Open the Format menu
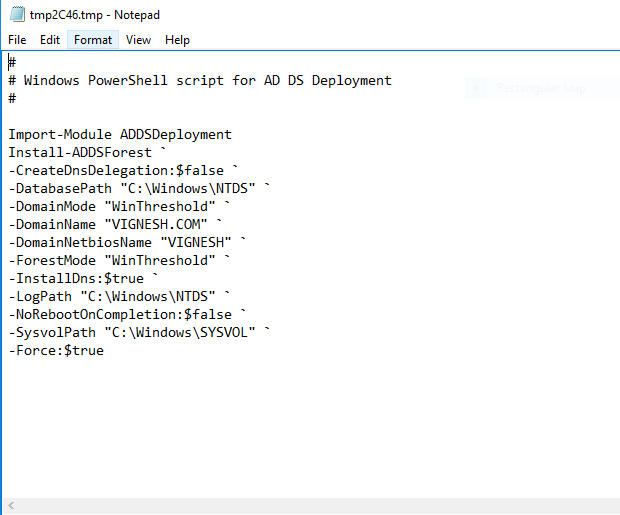620x515 pixels. point(93,40)
